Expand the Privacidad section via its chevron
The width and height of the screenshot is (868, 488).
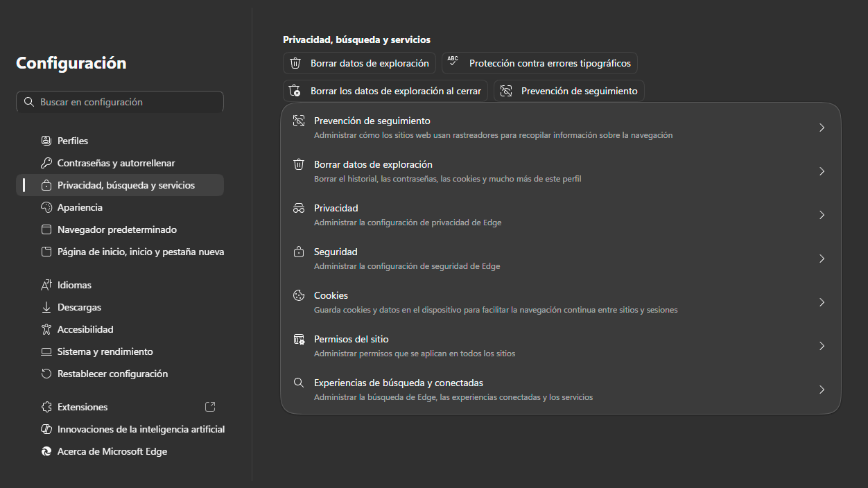click(822, 215)
